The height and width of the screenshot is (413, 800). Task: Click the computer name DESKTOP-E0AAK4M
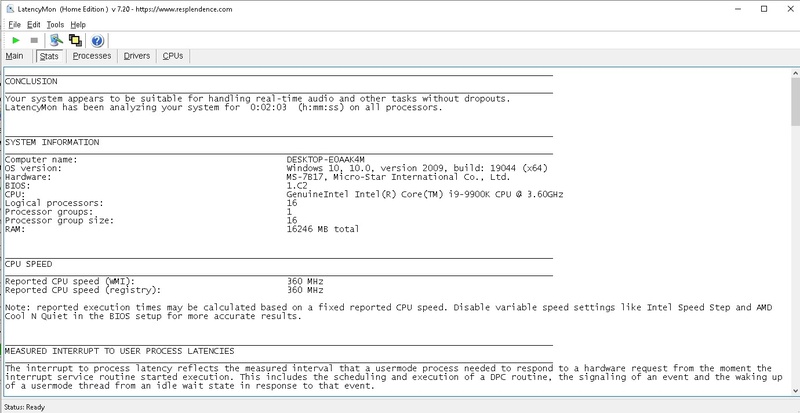click(x=326, y=160)
